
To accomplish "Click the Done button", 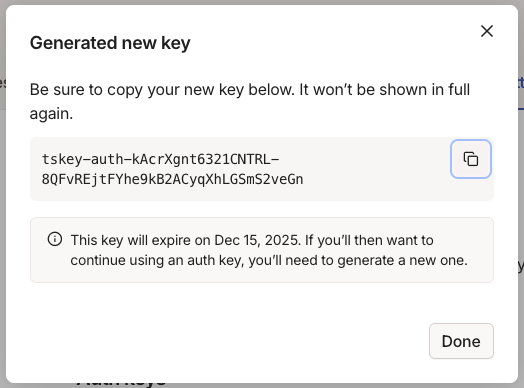I will [x=461, y=341].
